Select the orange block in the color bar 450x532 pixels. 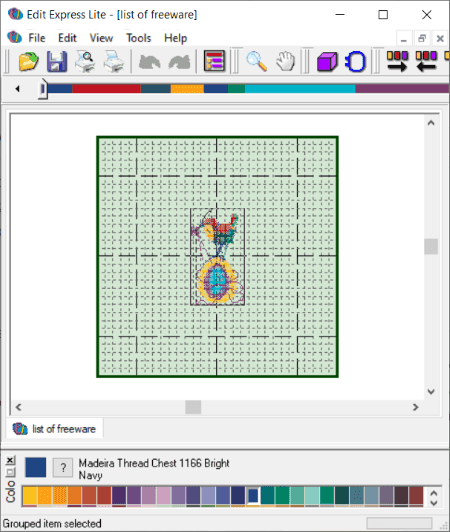[187, 89]
